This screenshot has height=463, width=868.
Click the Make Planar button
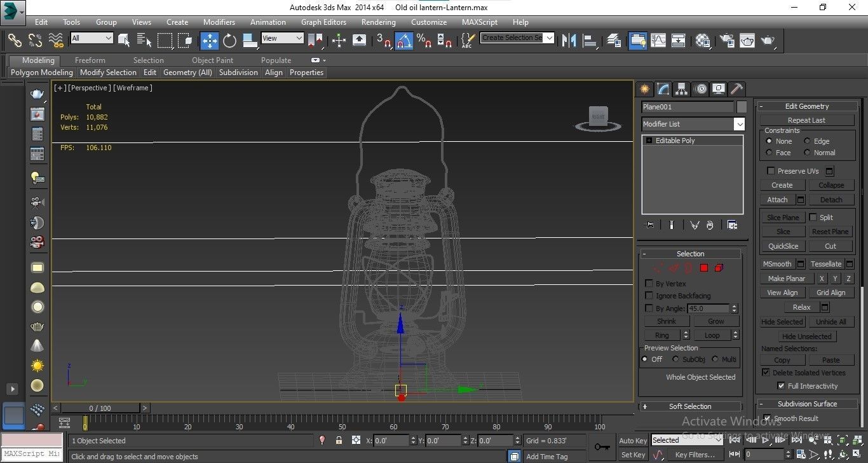click(x=786, y=279)
